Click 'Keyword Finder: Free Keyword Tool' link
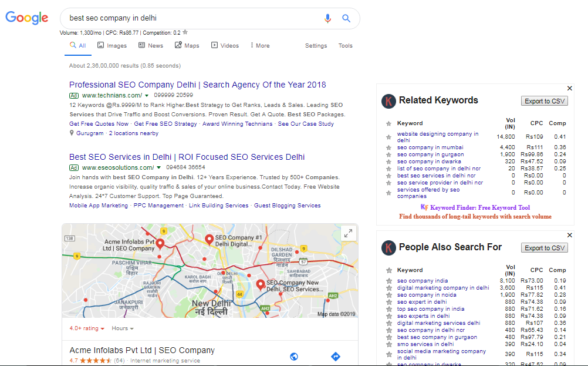The width and height of the screenshot is (588, 366). click(x=479, y=207)
